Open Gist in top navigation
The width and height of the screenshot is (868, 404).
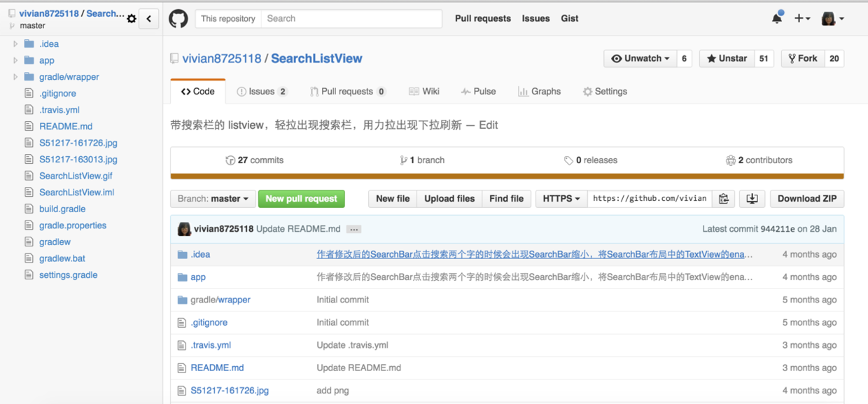(x=570, y=19)
